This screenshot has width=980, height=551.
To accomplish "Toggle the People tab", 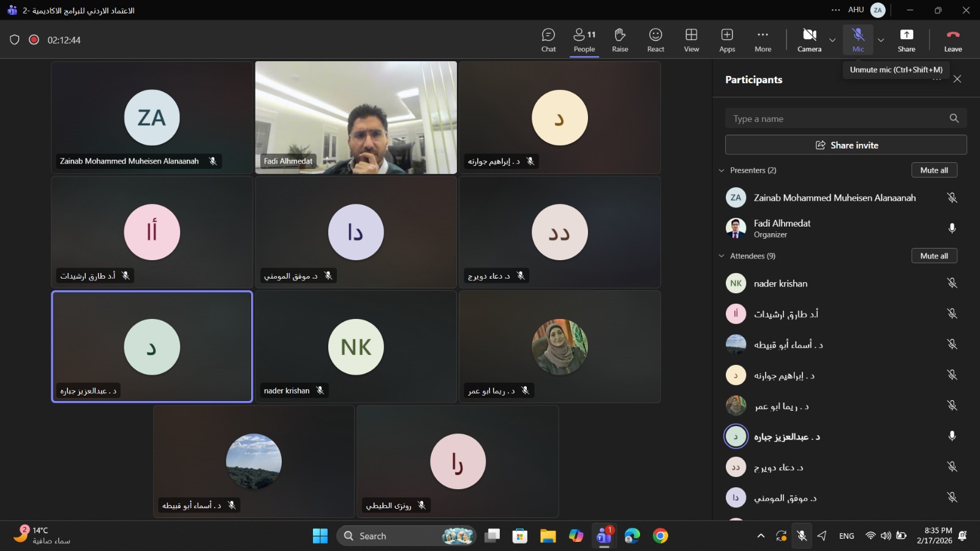I will click(x=584, y=40).
